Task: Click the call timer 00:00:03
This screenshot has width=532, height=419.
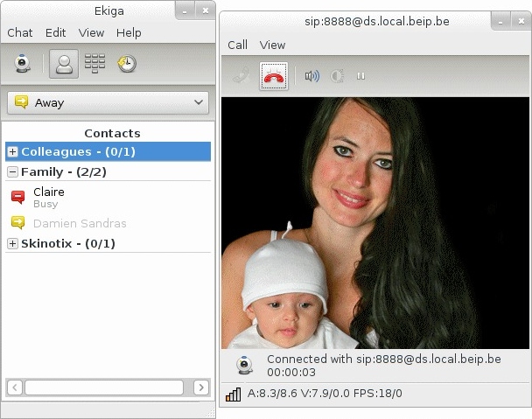Action: (291, 373)
